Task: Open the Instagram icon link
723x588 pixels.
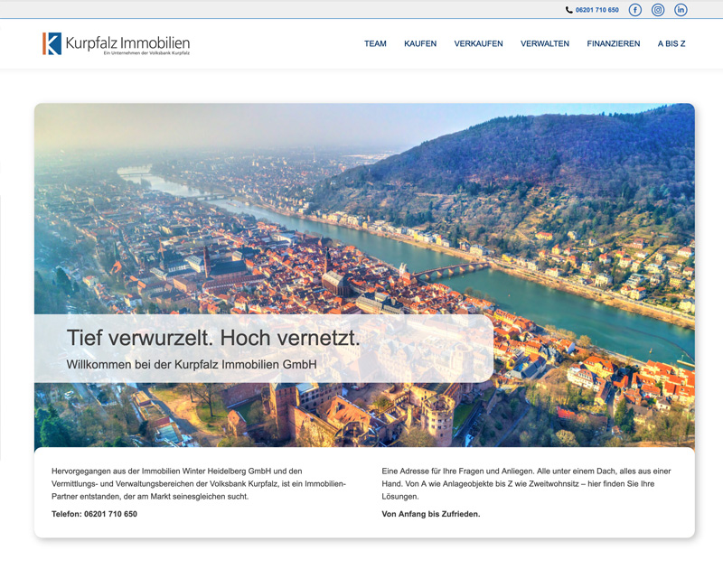Action: click(x=658, y=10)
